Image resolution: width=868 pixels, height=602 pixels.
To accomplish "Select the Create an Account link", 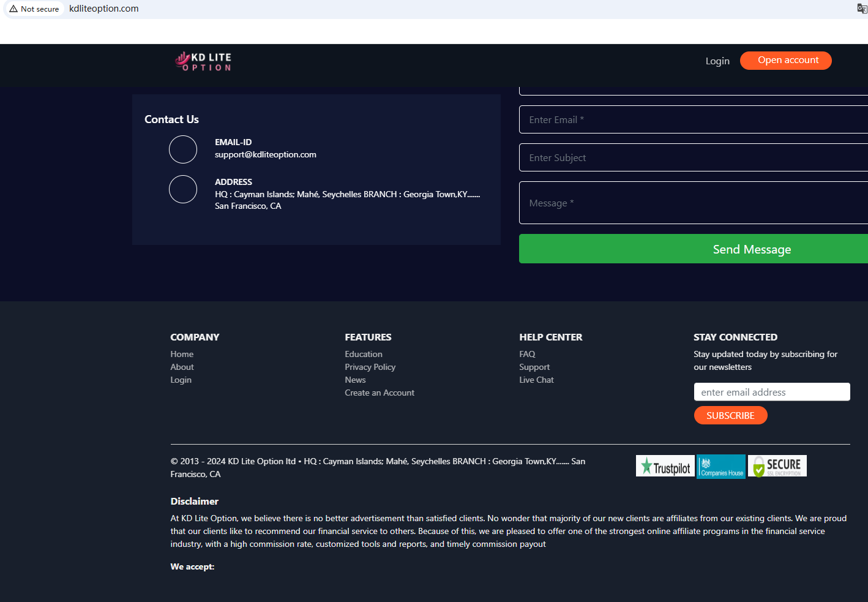I will [380, 393].
